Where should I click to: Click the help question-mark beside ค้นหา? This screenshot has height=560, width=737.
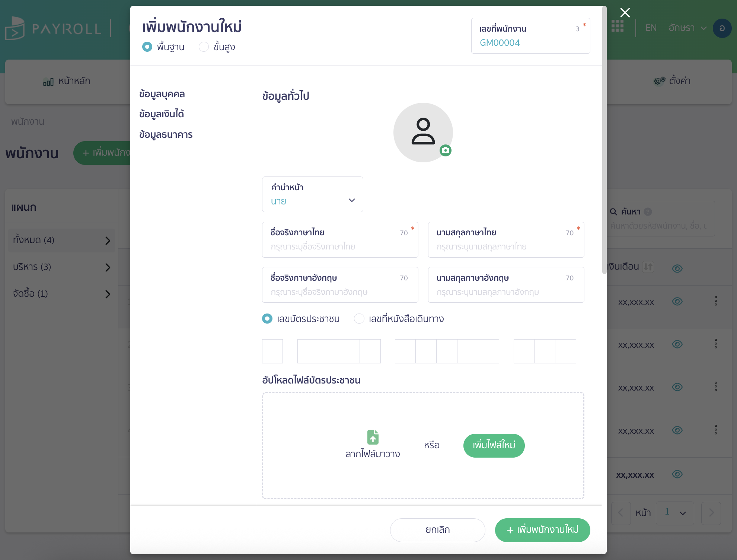click(648, 211)
